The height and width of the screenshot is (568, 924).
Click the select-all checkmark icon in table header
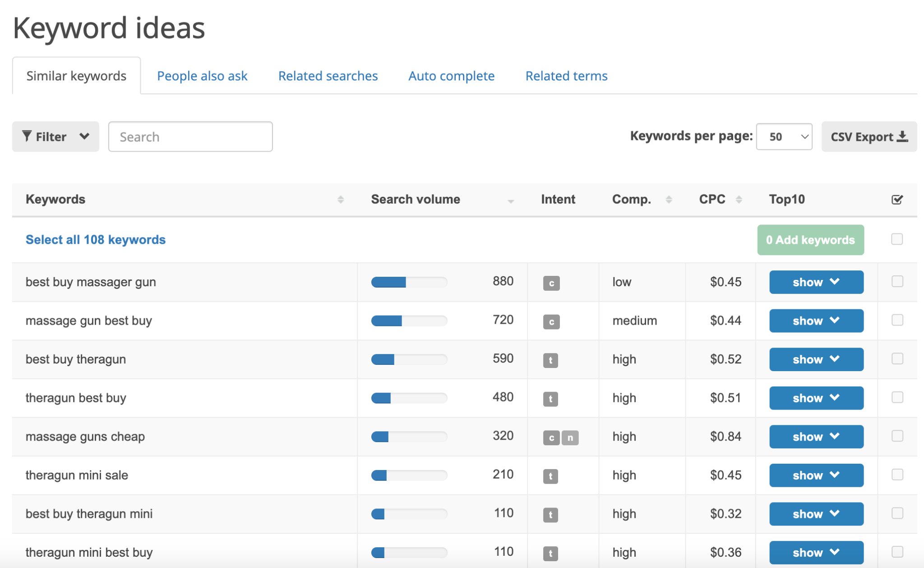[x=897, y=199]
